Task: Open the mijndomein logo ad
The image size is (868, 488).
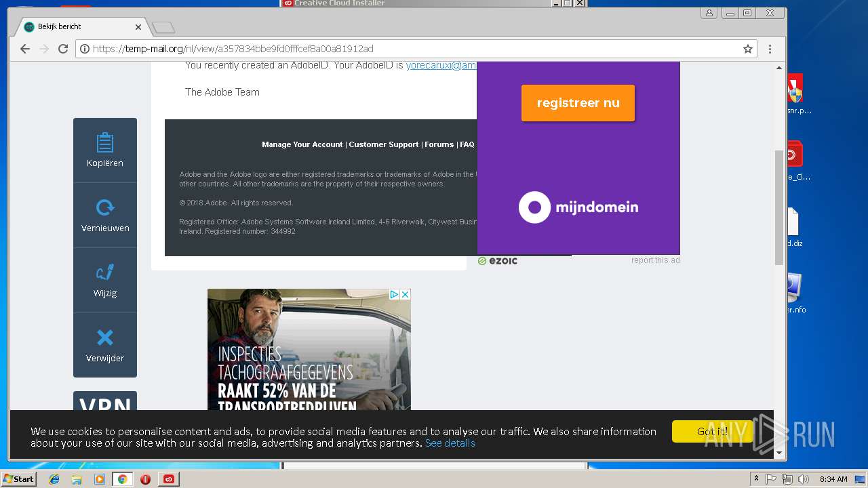Action: pyautogui.click(x=578, y=207)
